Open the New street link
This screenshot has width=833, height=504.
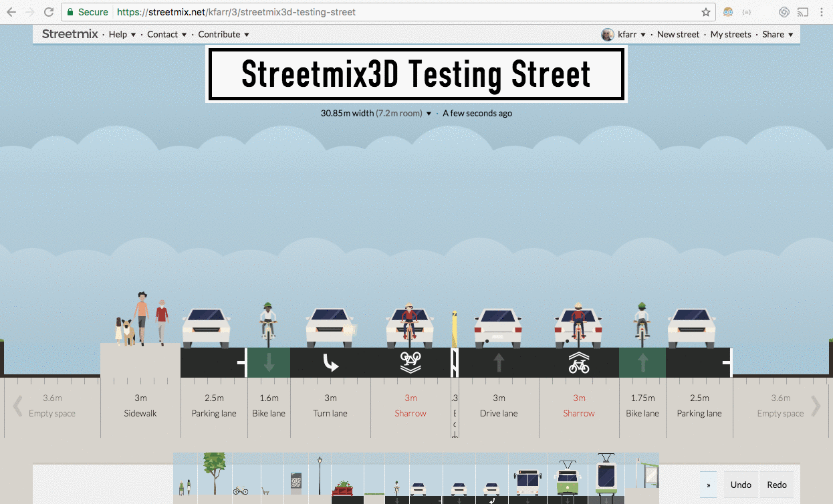[678, 34]
